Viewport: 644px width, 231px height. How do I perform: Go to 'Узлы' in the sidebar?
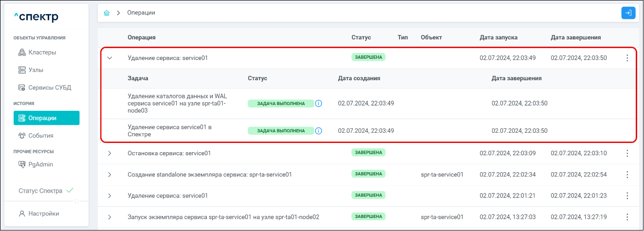(37, 70)
